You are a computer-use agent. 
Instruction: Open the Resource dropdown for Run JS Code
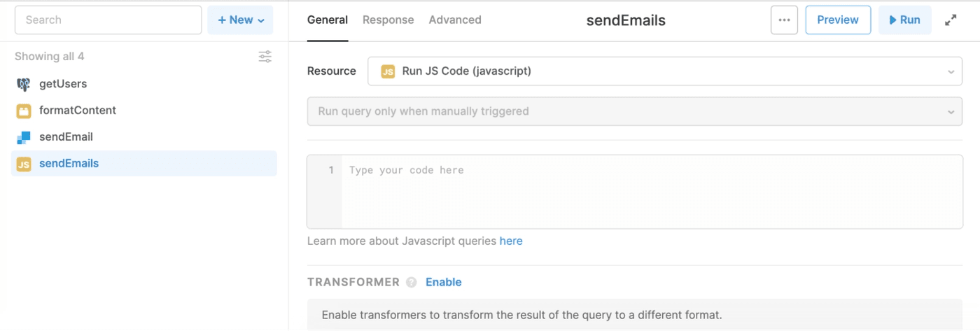tap(664, 71)
